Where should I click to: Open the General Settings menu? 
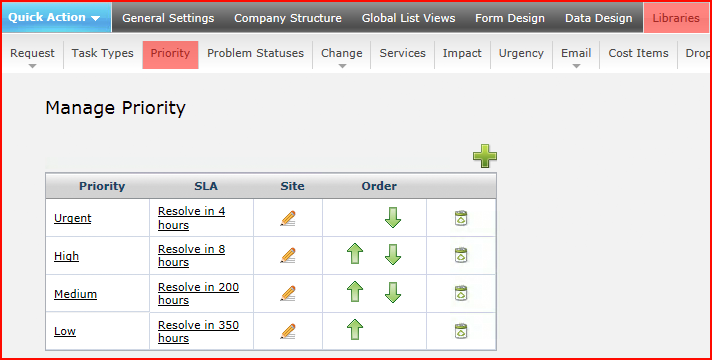168,18
